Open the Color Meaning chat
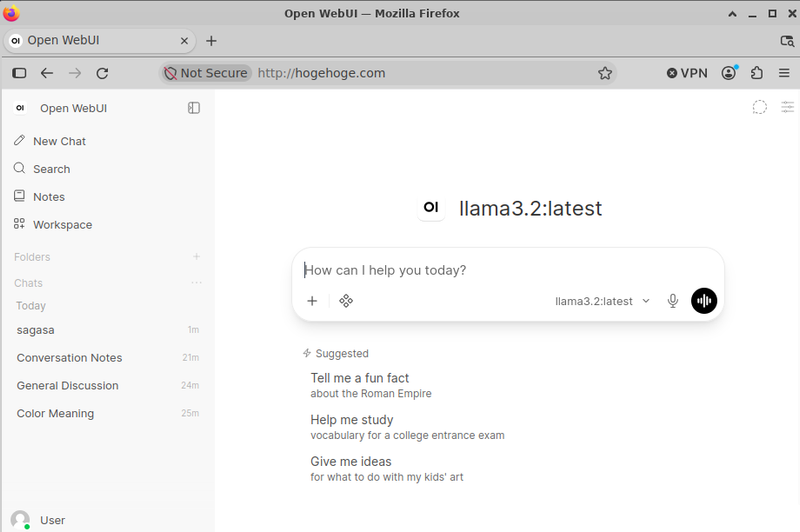This screenshot has height=532, width=800. [x=107, y=413]
